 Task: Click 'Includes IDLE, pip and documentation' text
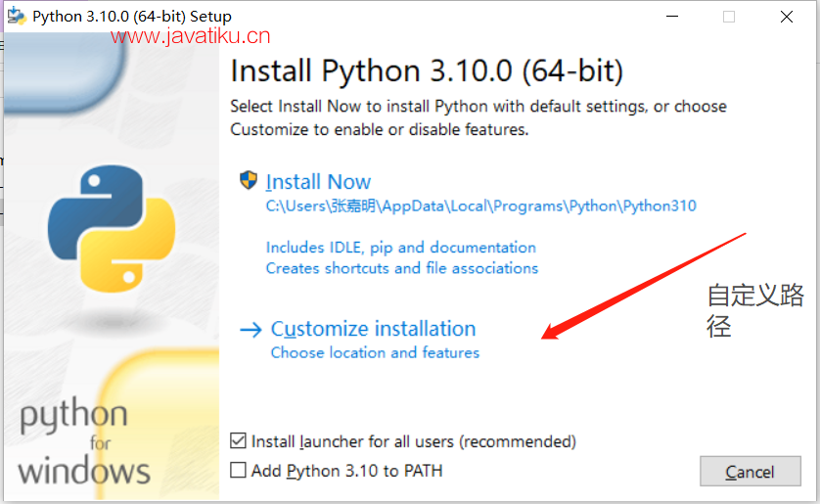tap(400, 248)
